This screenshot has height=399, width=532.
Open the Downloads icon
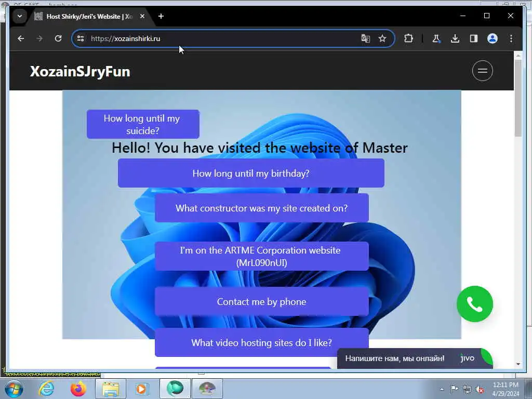click(x=455, y=38)
